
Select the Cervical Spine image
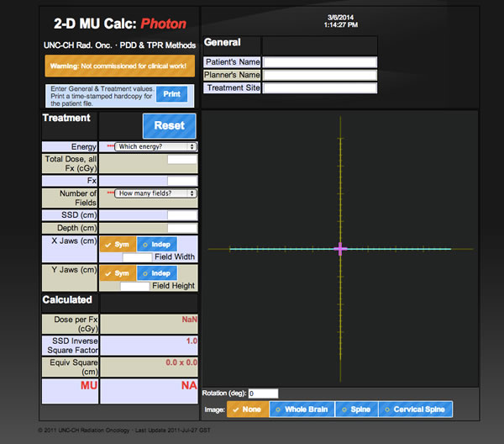[414, 410]
